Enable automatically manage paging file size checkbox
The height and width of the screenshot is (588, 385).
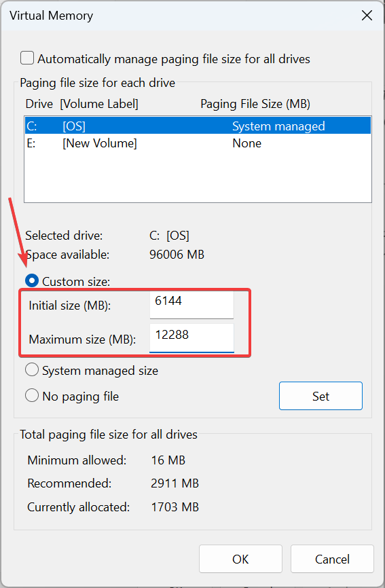pyautogui.click(x=27, y=58)
